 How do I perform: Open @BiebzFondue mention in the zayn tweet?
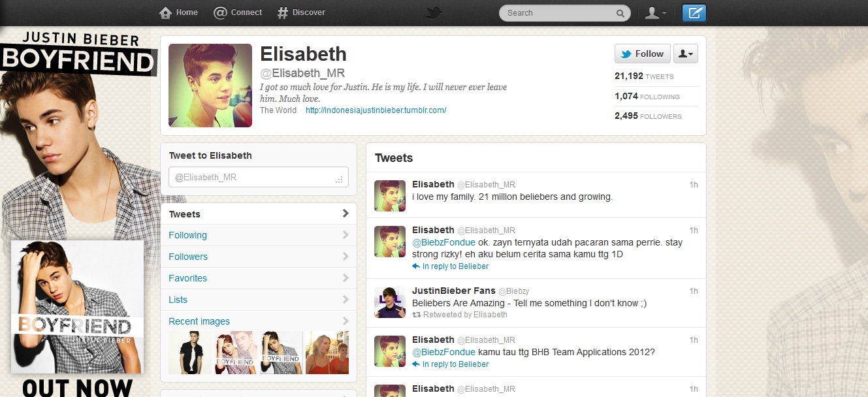click(443, 242)
